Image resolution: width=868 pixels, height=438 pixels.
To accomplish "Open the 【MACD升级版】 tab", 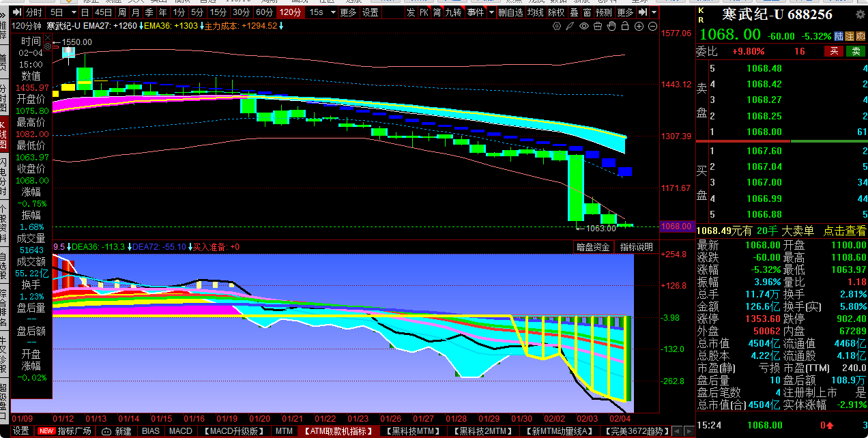I will (x=234, y=431).
